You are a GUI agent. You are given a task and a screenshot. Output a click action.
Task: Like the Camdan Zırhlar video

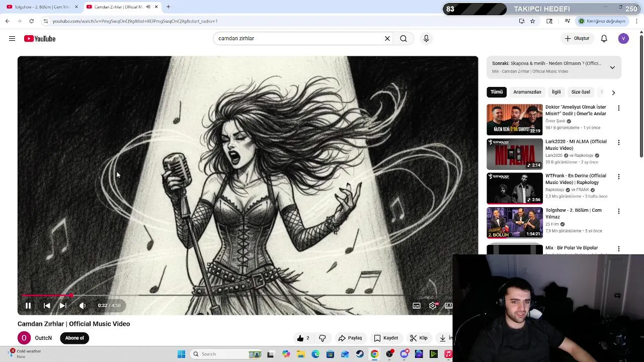pos(303,338)
